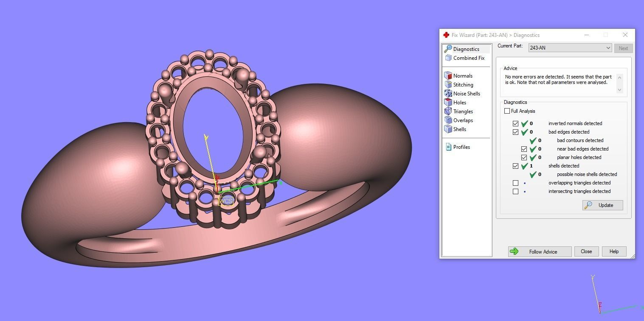Uncheck near bad edges detected checkbox

(x=524, y=149)
